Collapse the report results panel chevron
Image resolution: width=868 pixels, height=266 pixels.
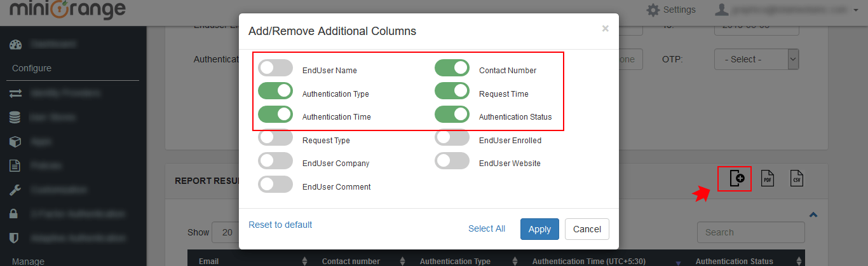tap(813, 215)
